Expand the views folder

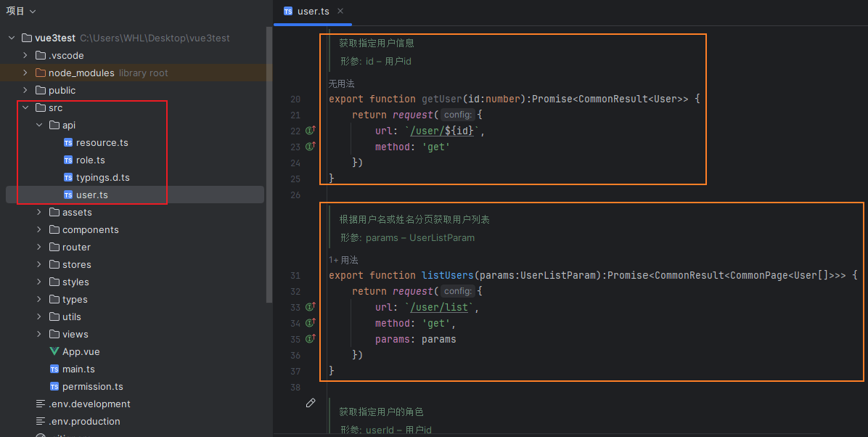pyautogui.click(x=39, y=335)
